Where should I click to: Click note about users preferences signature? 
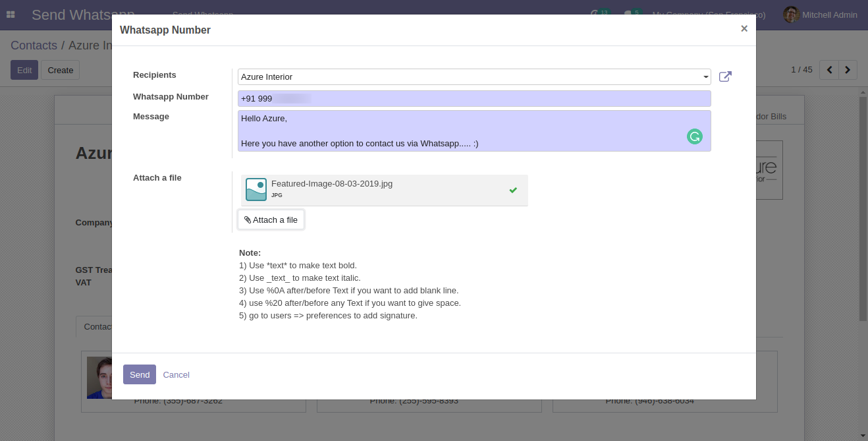[x=328, y=315]
